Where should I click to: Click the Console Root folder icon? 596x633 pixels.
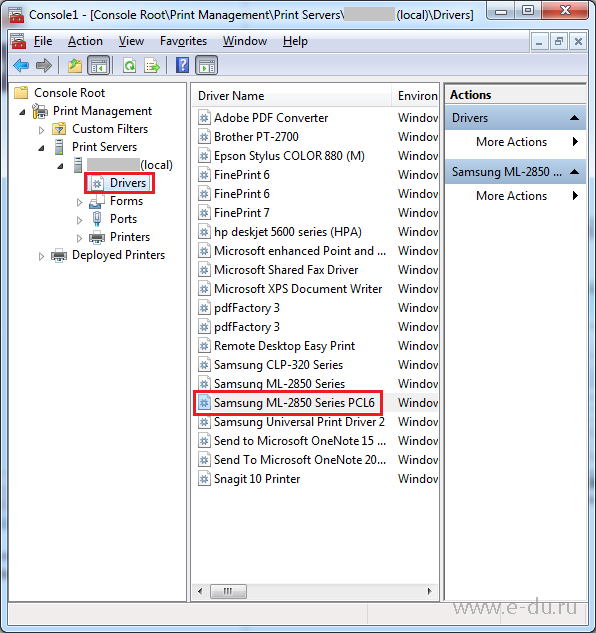pos(21,92)
